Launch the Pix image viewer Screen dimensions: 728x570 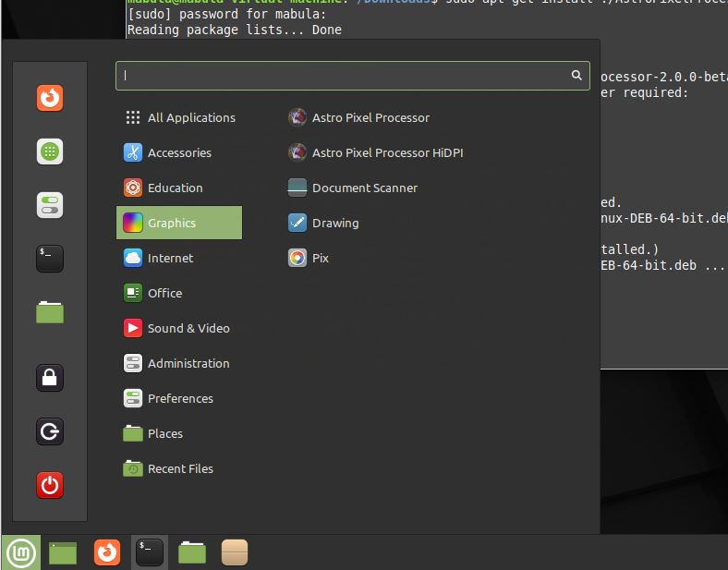coord(309,258)
